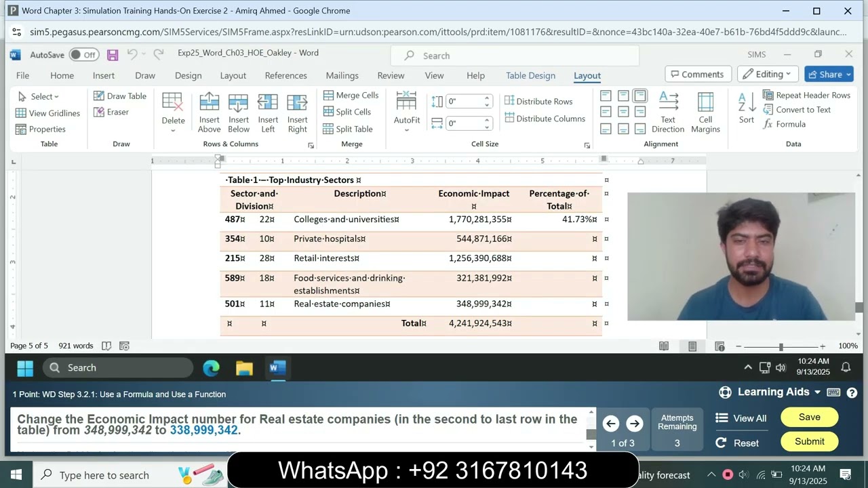
Task: Open Rows & Columns dialog launcher
Action: pos(311,145)
